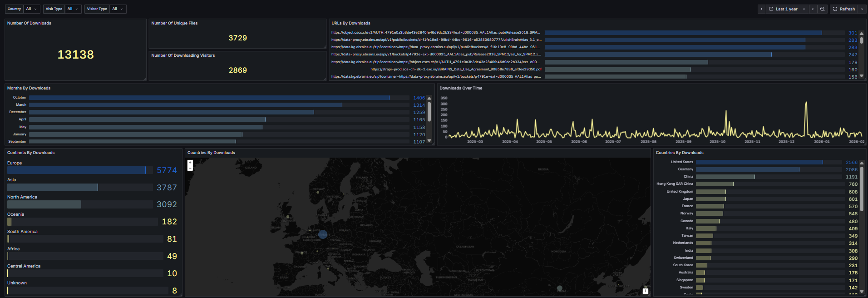Click Months By Downloads scrollbar thumb
The width and height of the screenshot is (868, 298).
[x=429, y=112]
